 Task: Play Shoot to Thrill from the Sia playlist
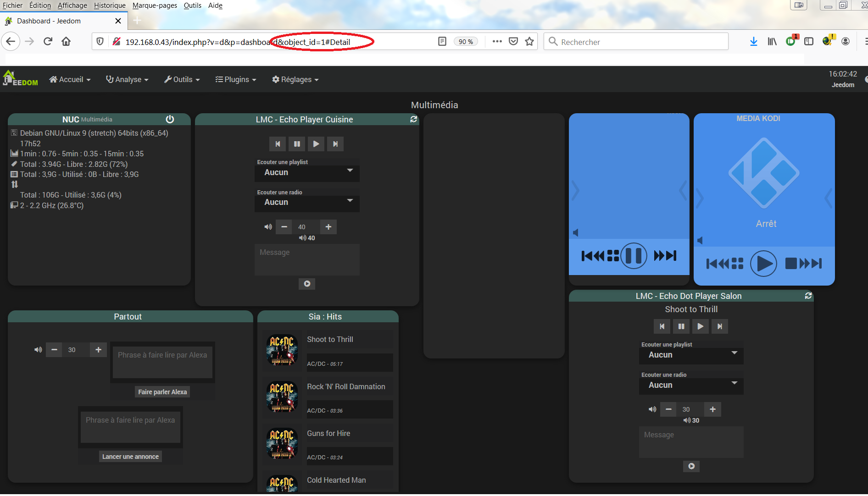[330, 340]
